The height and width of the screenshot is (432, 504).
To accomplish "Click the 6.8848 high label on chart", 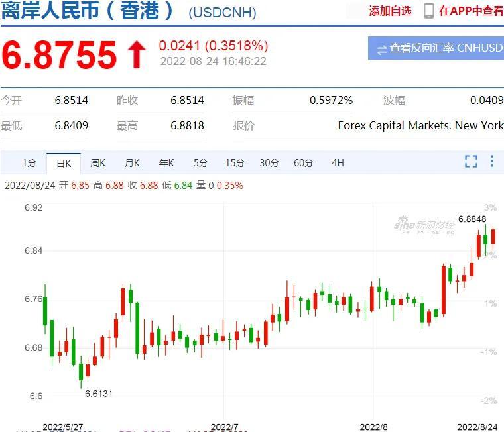I will coord(472,219).
